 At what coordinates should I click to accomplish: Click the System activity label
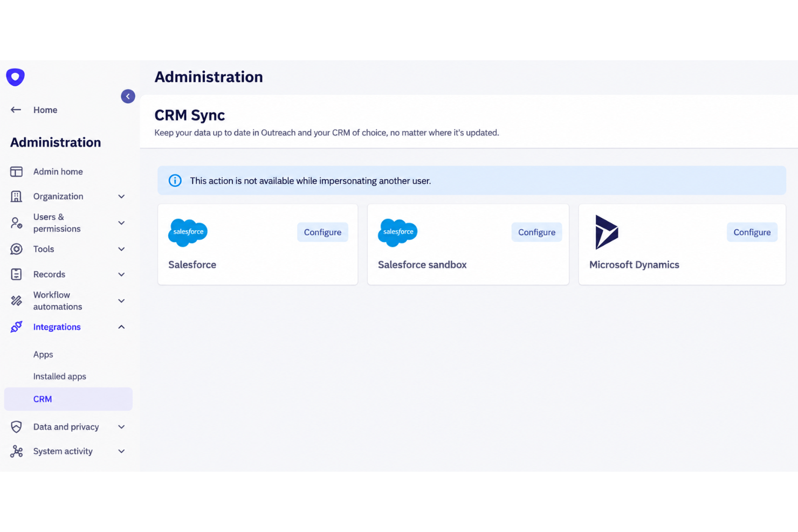coord(63,451)
